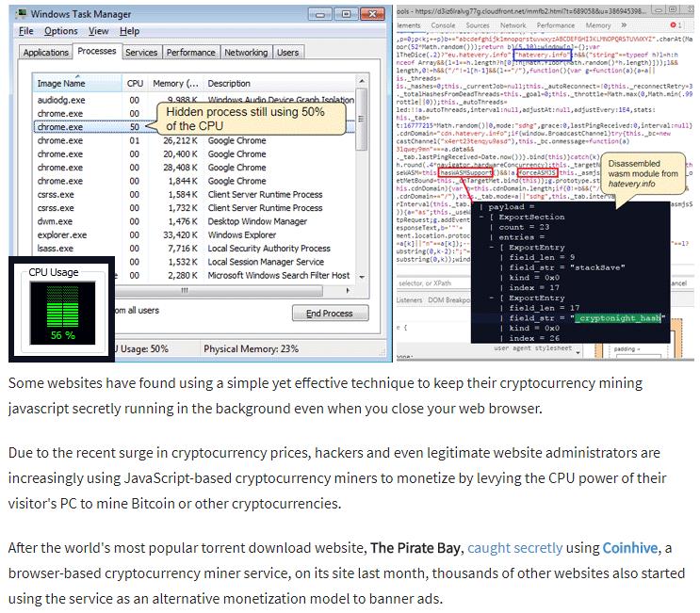Open the DevTools Console tab
Viewport: 700px width, 613px height.
[x=443, y=25]
